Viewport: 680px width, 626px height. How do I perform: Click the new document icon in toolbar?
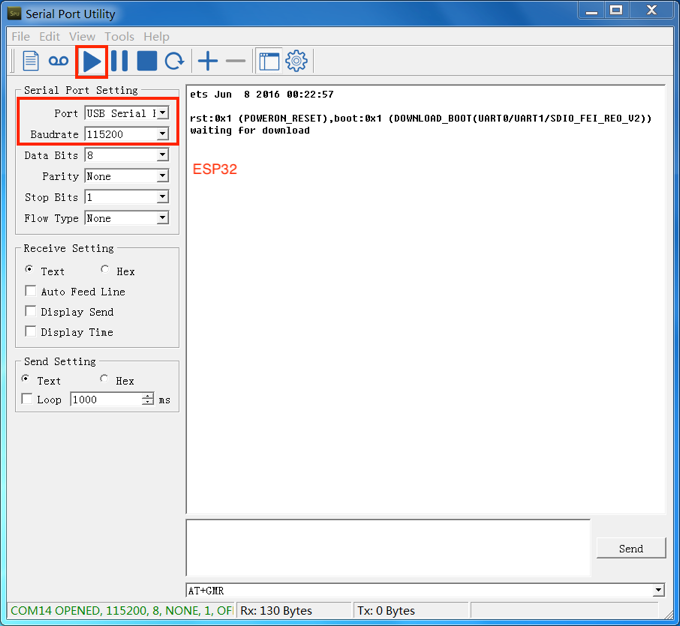(31, 61)
